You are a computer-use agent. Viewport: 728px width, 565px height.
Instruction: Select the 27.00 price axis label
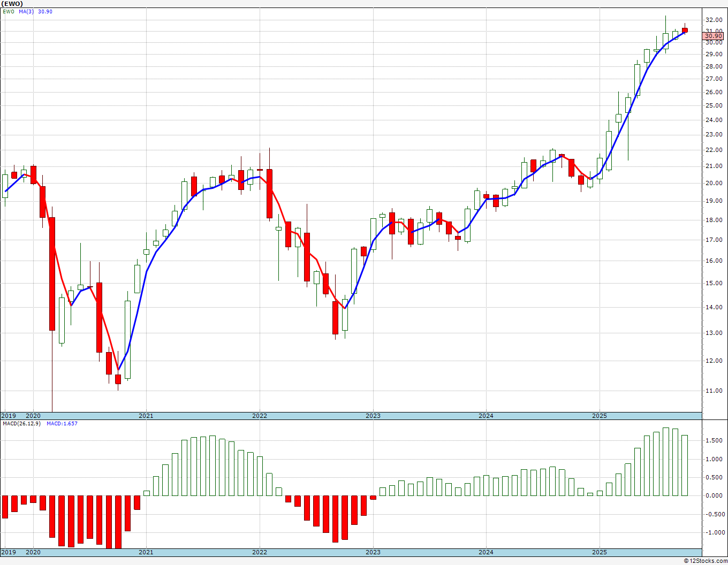(714, 79)
